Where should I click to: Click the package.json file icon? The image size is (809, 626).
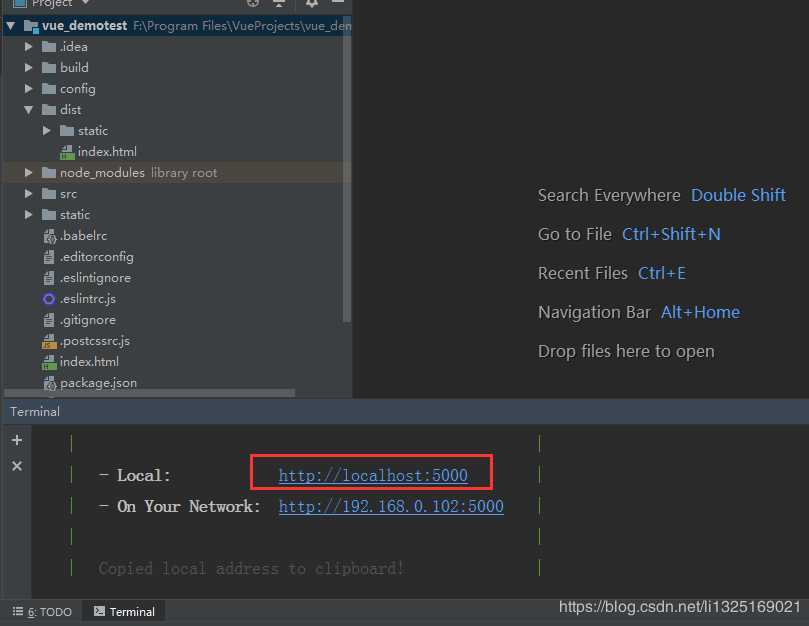pos(50,383)
